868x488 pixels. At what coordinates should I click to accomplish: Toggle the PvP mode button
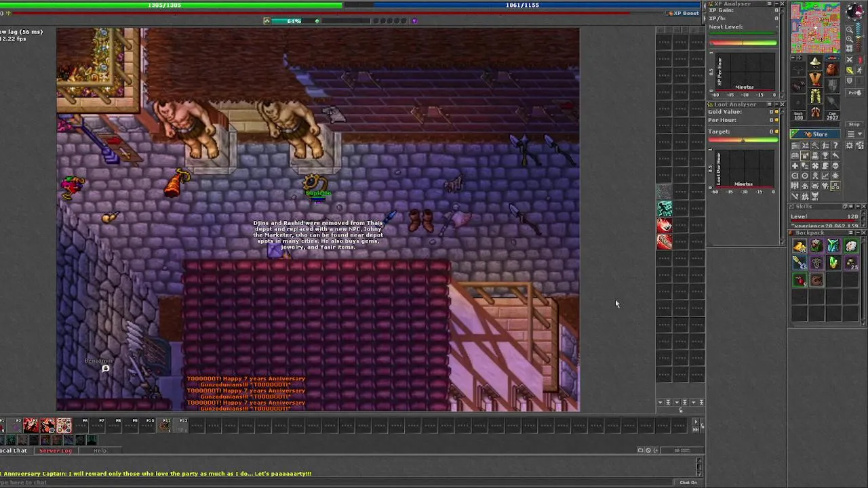pos(855,93)
